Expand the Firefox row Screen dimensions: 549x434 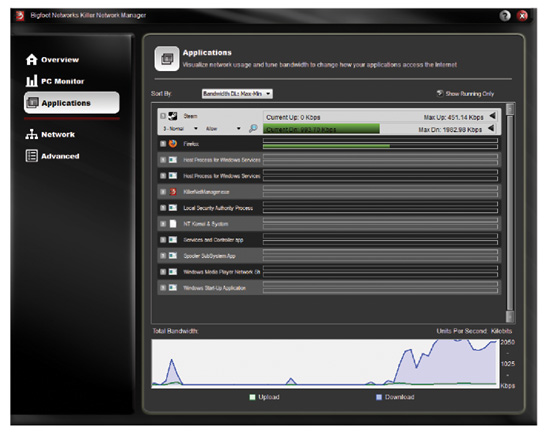163,144
